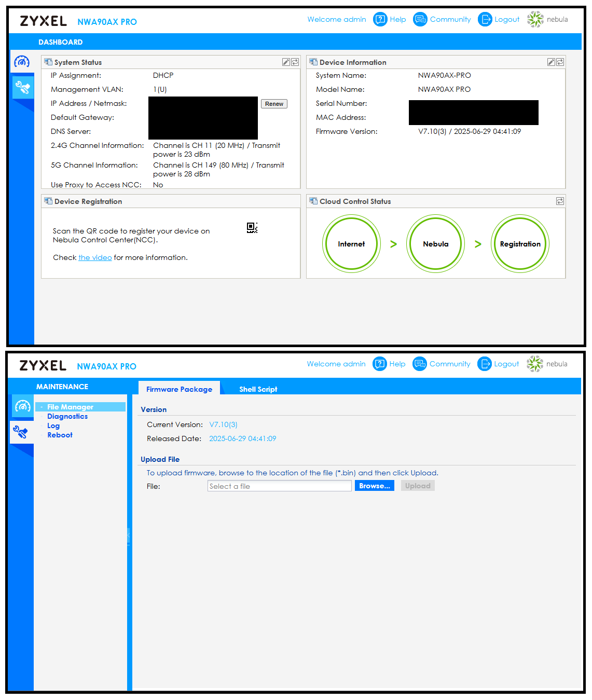Switch to Firmware Package tab
Viewport: 592px width, 700px height.
tap(179, 389)
